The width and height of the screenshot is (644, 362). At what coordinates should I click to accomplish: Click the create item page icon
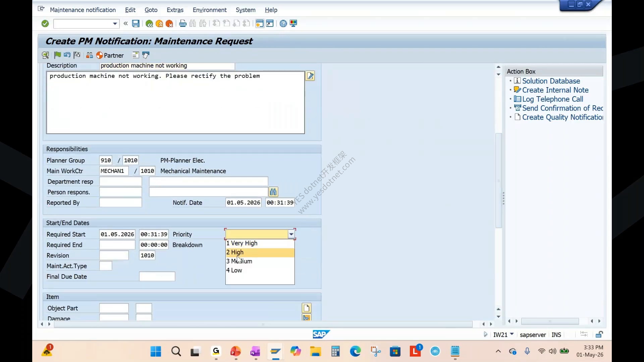[307, 308]
